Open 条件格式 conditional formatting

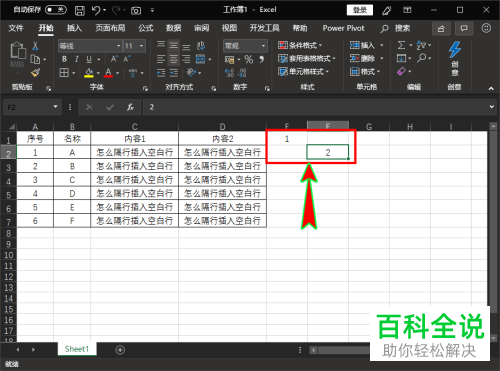coord(300,45)
